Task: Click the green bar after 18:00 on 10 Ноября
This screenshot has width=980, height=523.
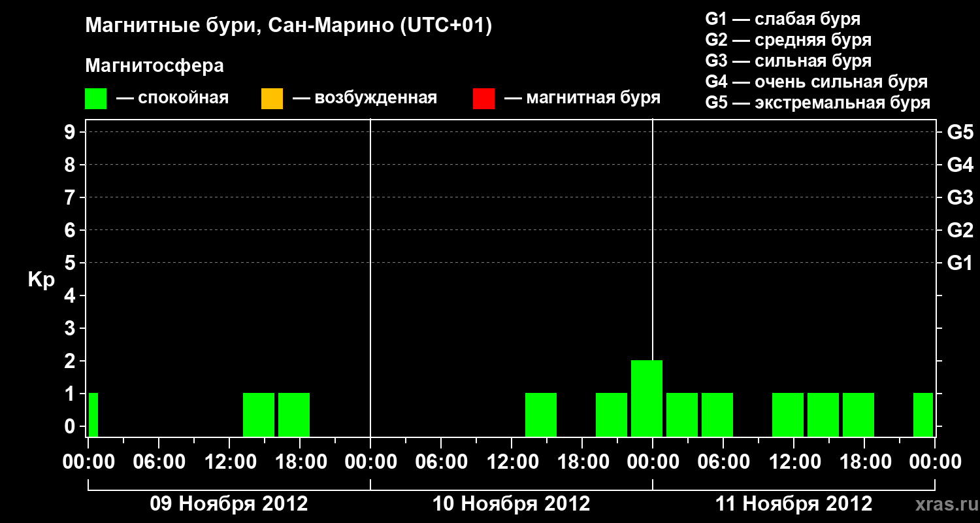Action: point(612,414)
